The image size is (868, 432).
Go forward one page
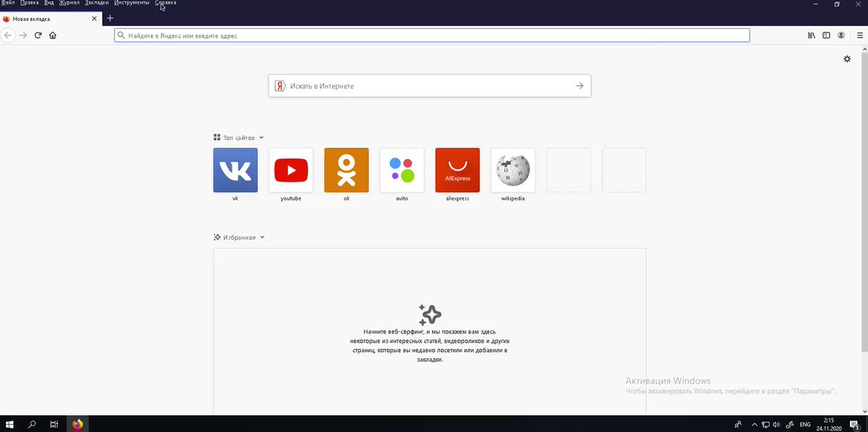(x=23, y=35)
